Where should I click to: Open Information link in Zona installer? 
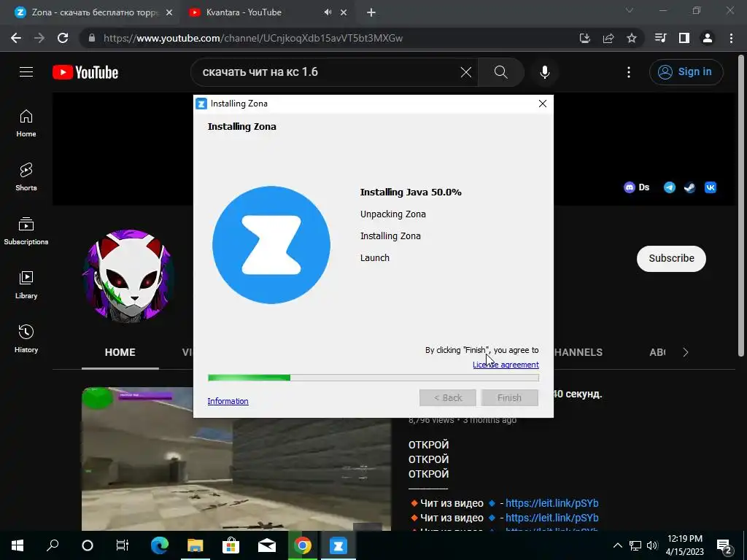tap(228, 401)
